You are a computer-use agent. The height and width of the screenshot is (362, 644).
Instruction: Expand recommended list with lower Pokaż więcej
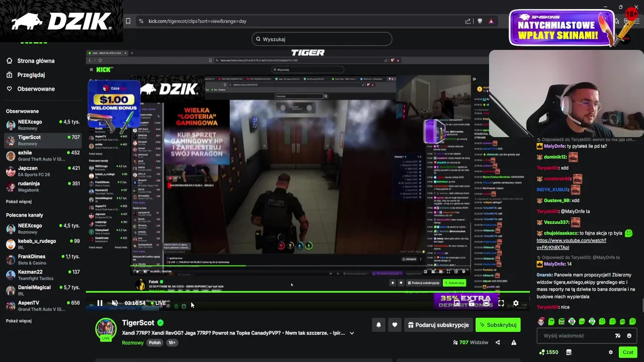pos(19,321)
